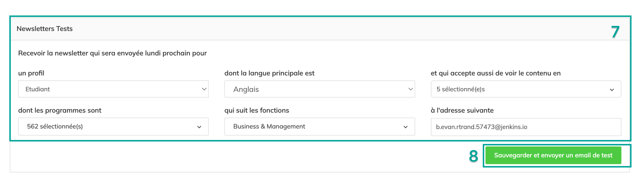Image resolution: width=644 pixels, height=182 pixels.
Task: Expand the 5 sélectionné(e)s content languages selector
Action: (526, 89)
